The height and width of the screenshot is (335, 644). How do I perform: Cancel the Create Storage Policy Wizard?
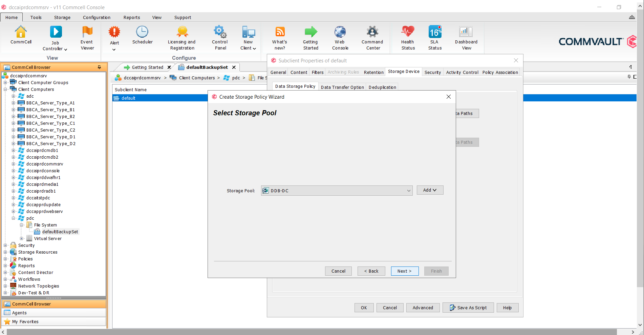click(338, 271)
